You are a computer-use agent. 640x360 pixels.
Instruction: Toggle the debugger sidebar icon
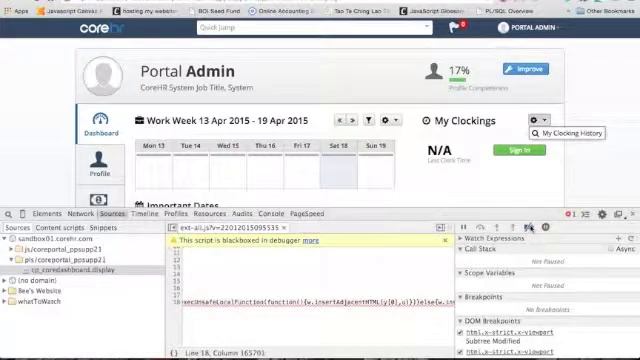(x=440, y=228)
